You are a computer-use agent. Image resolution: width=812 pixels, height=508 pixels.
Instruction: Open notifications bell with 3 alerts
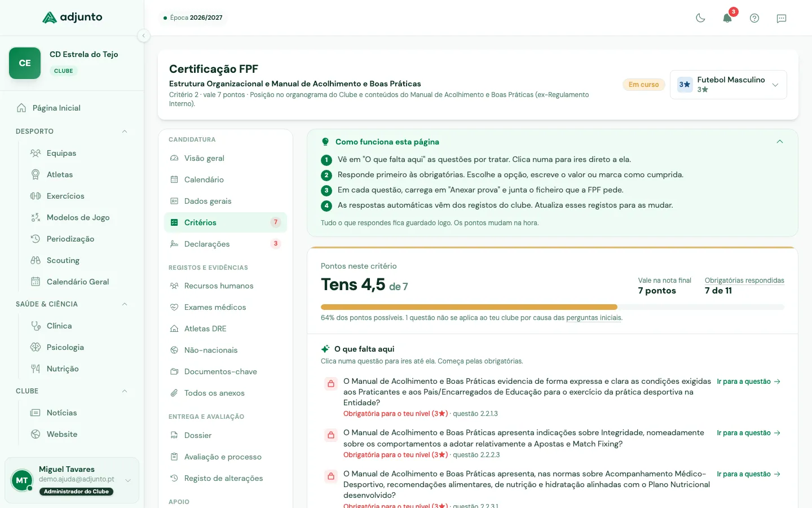(x=727, y=18)
